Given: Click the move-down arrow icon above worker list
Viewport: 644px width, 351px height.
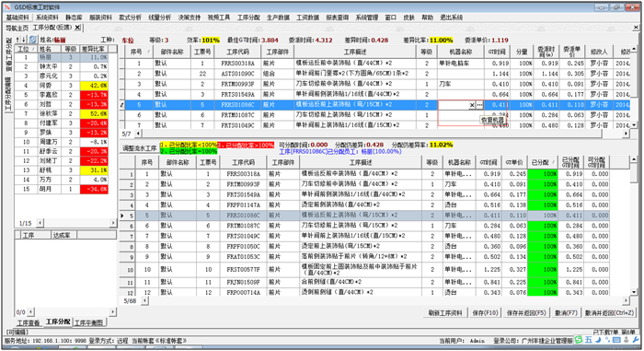Looking at the screenshot, I should [x=24, y=40].
